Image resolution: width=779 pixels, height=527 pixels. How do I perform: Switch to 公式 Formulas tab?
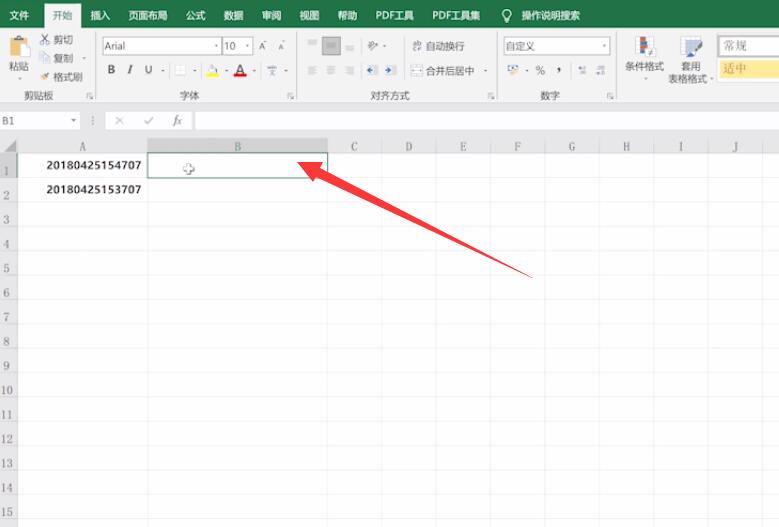[x=195, y=15]
